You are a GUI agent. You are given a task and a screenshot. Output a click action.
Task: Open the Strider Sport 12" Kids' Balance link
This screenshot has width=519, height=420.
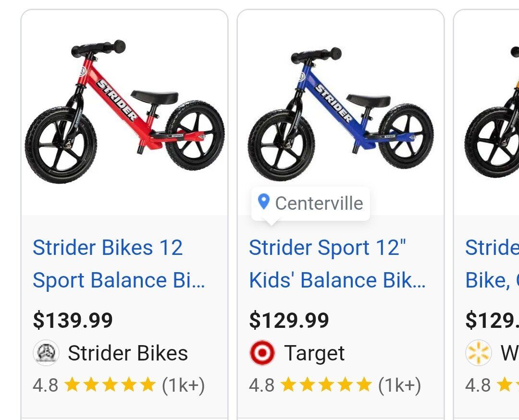coord(337,264)
